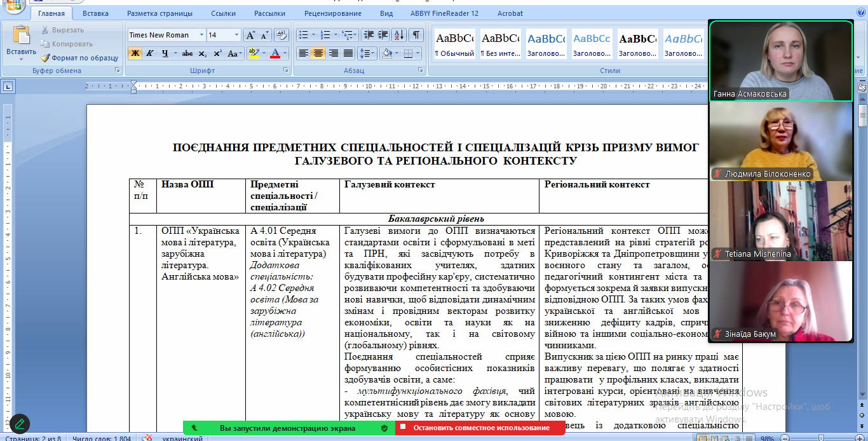Increase font size with grow icon

(x=250, y=35)
